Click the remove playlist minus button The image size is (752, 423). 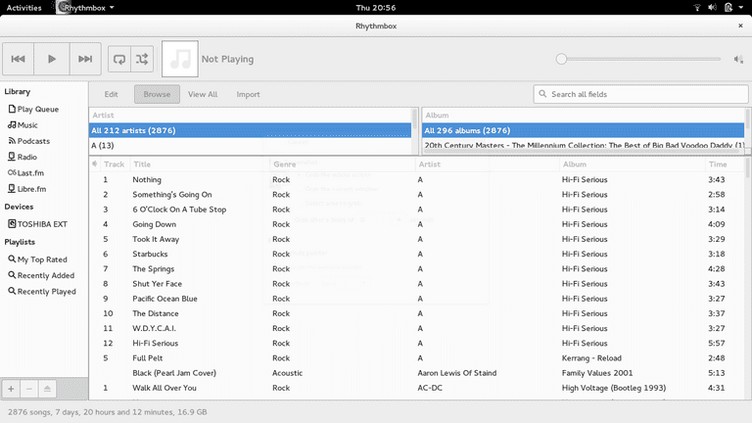click(29, 388)
